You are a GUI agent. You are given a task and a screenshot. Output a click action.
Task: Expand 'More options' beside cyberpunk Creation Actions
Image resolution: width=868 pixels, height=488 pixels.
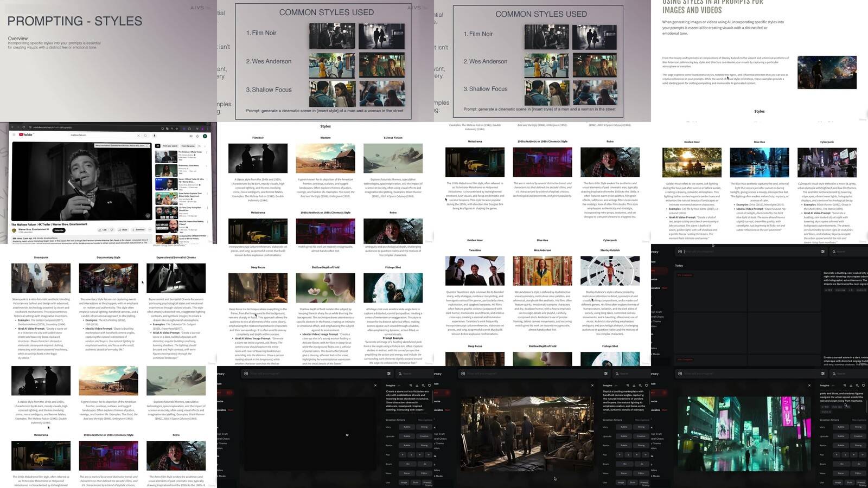[x=859, y=420]
